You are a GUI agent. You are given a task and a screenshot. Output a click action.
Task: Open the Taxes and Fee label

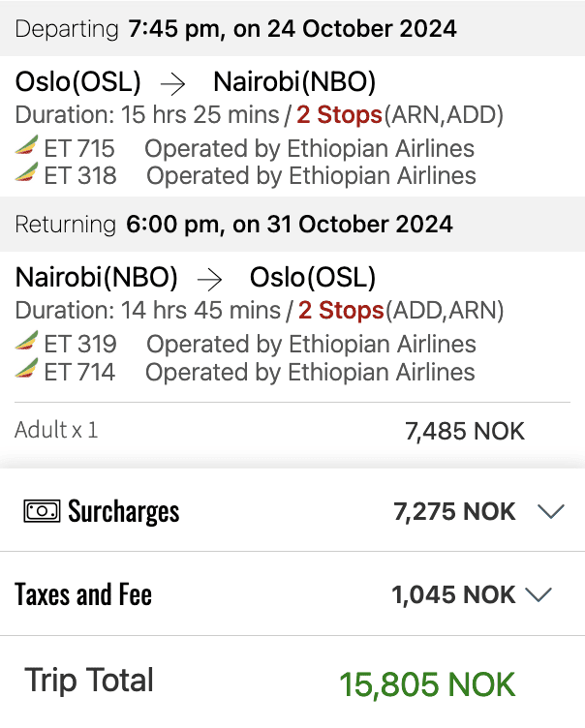[x=83, y=594]
